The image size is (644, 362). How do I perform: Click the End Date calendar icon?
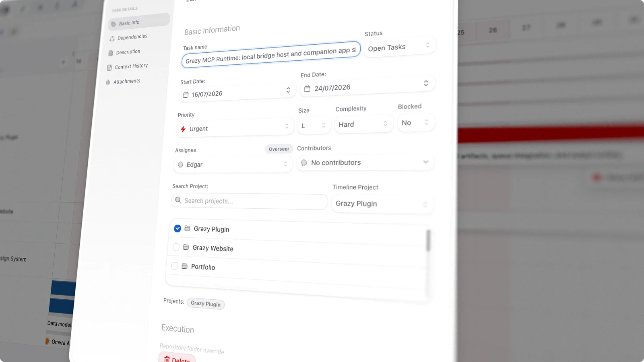point(307,89)
